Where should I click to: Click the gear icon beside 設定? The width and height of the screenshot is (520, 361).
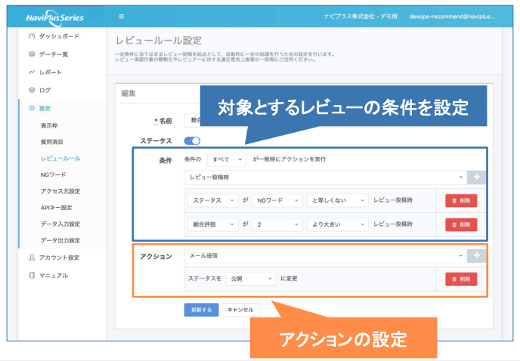point(32,108)
